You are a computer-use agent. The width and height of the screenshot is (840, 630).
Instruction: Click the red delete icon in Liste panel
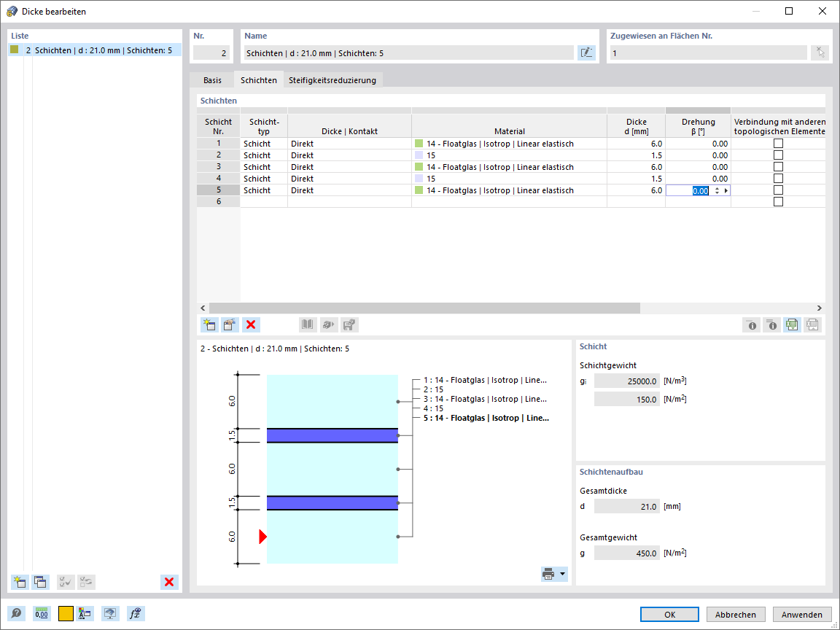(x=169, y=582)
